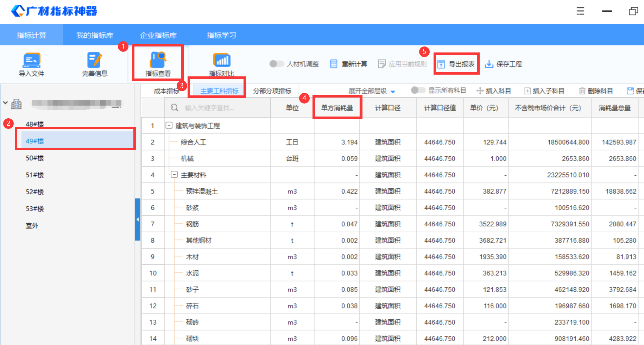This screenshot has width=644, height=345.
Task: Click the keyword search input field
Action: click(217, 108)
